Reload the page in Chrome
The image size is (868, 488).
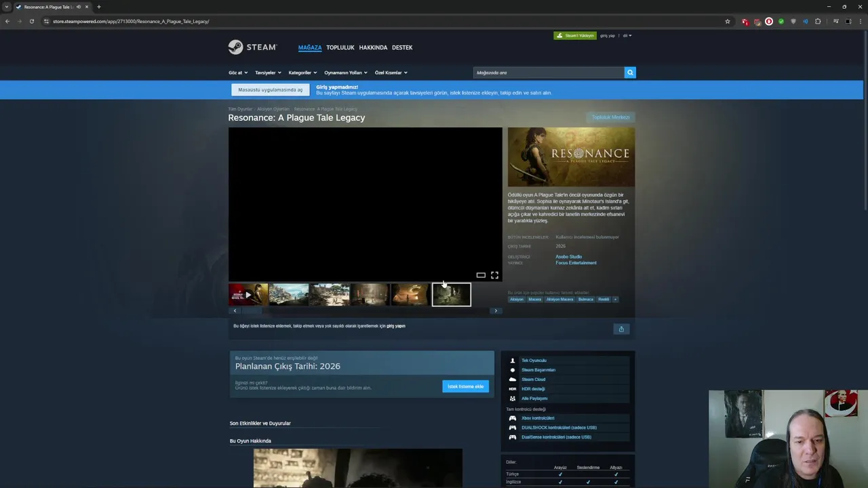[x=31, y=21]
